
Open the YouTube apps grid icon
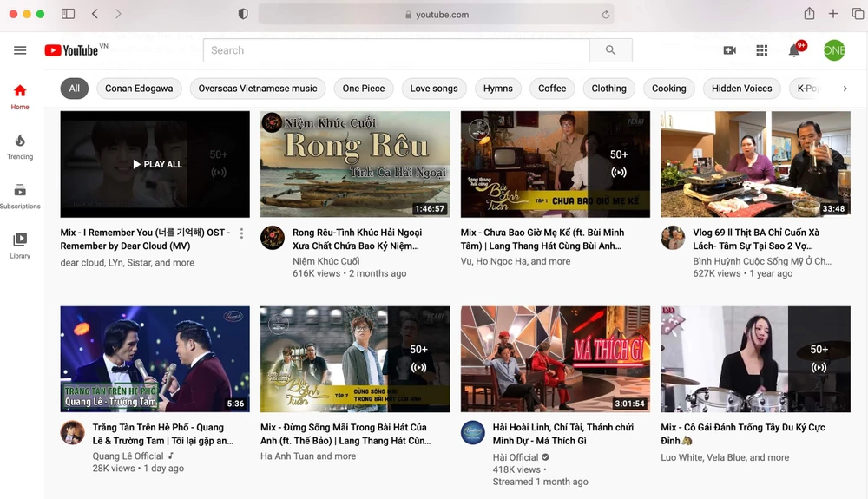click(762, 50)
